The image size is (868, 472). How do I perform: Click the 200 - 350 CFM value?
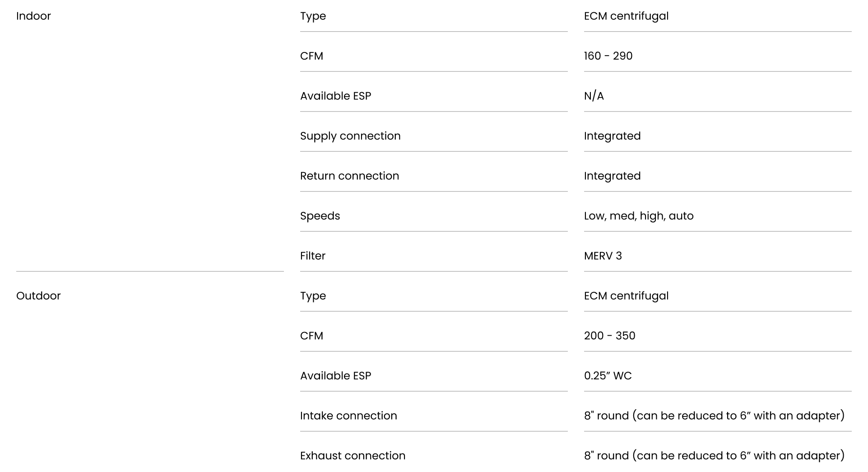pyautogui.click(x=609, y=336)
